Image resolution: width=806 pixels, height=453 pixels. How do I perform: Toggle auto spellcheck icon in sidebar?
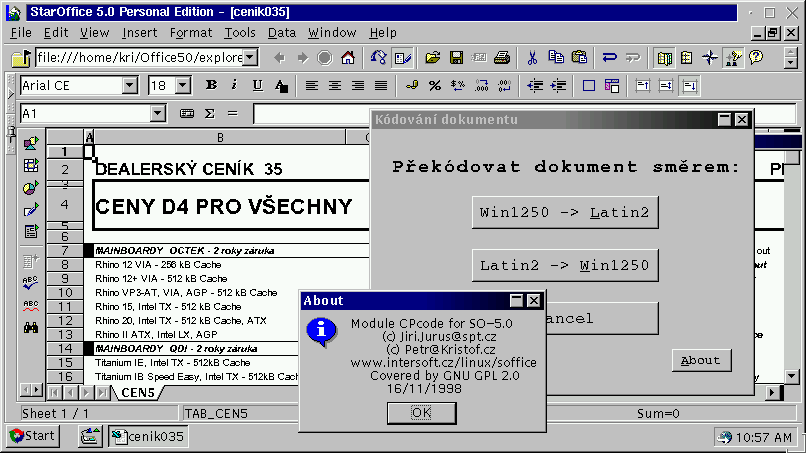tap(31, 306)
